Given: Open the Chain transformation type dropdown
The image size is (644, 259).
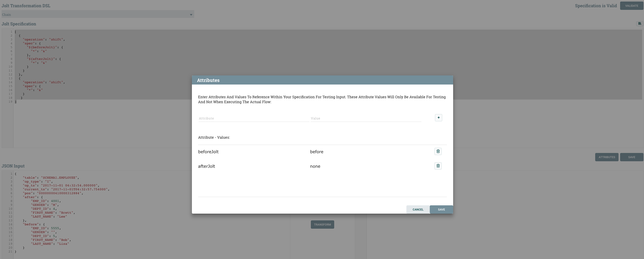Looking at the screenshot, I should [x=97, y=15].
